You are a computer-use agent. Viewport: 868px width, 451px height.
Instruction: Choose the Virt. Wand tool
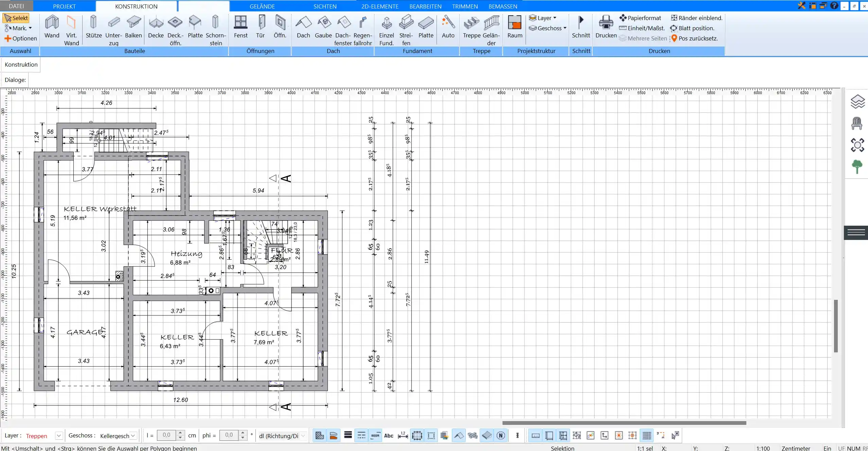click(71, 30)
